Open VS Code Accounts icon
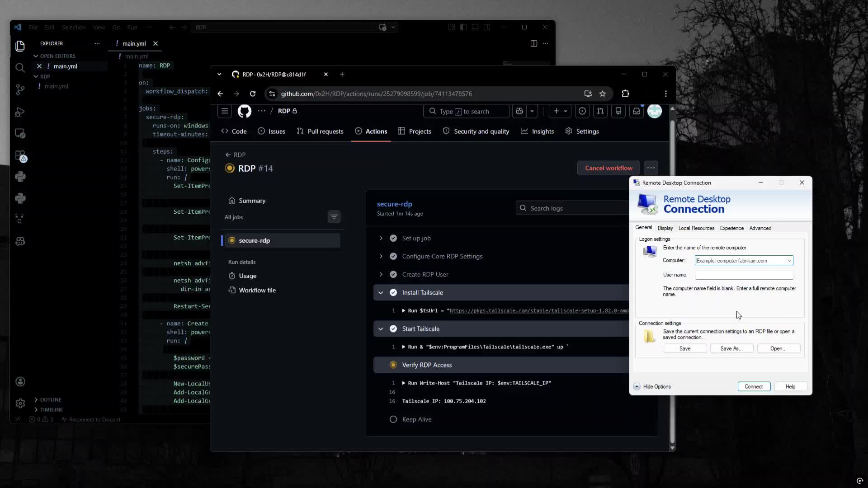This screenshot has width=868, height=488. [20, 382]
